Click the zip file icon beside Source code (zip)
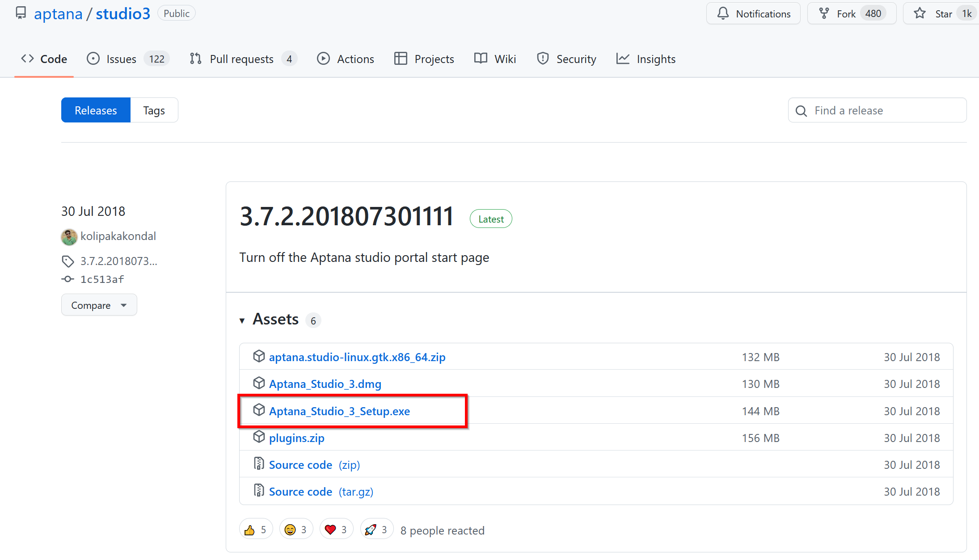 259,464
